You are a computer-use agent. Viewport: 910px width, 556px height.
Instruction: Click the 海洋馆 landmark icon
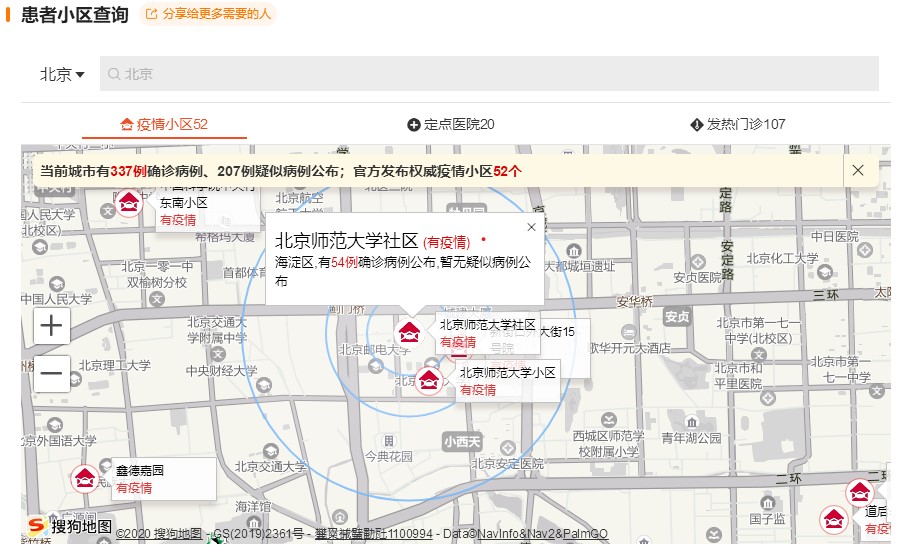tap(252, 522)
